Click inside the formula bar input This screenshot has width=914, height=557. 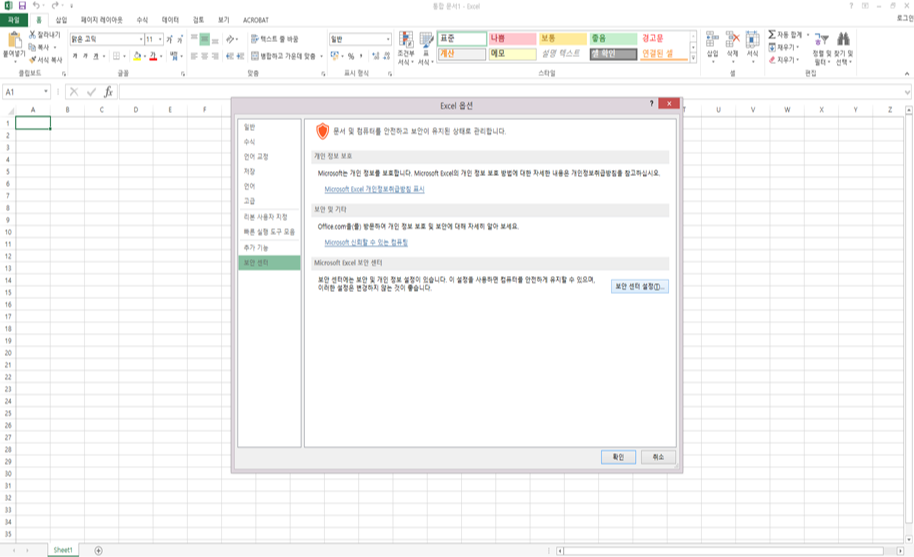(x=511, y=92)
